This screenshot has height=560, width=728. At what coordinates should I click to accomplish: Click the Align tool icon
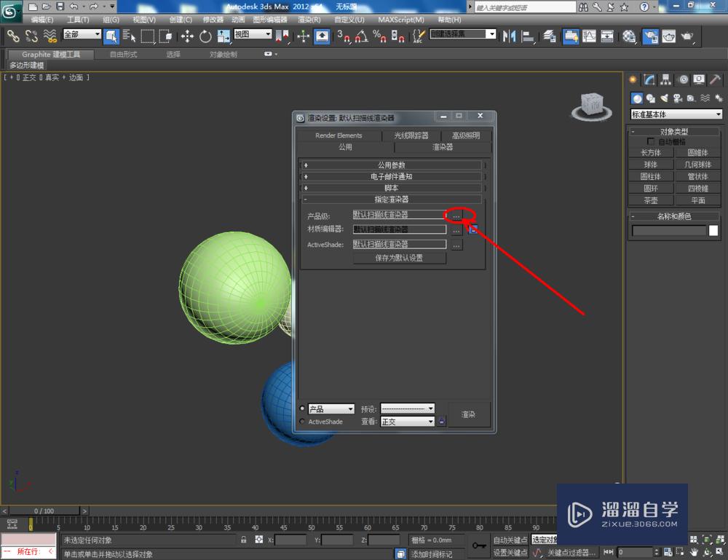(527, 36)
